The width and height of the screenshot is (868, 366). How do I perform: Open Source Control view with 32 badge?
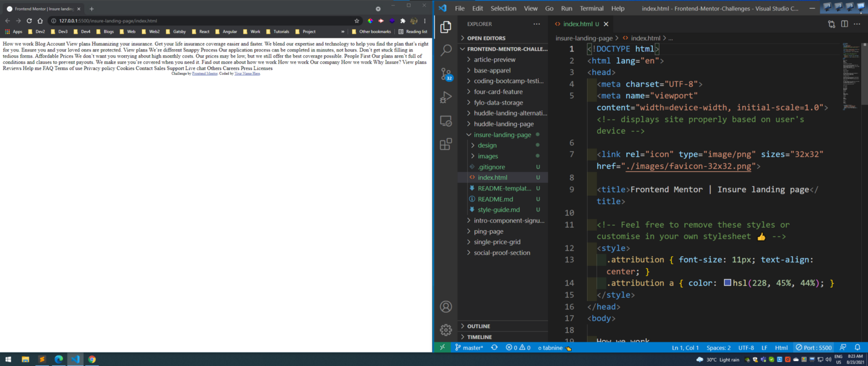coord(445,74)
